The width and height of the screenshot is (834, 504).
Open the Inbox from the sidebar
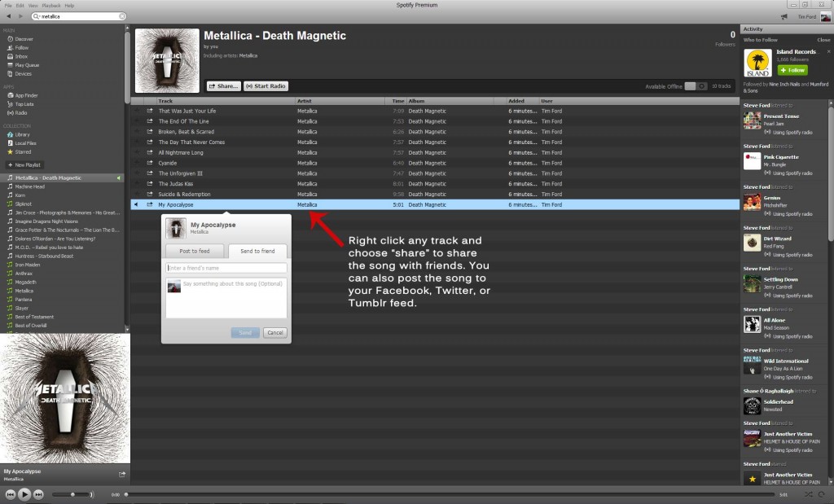(21, 56)
